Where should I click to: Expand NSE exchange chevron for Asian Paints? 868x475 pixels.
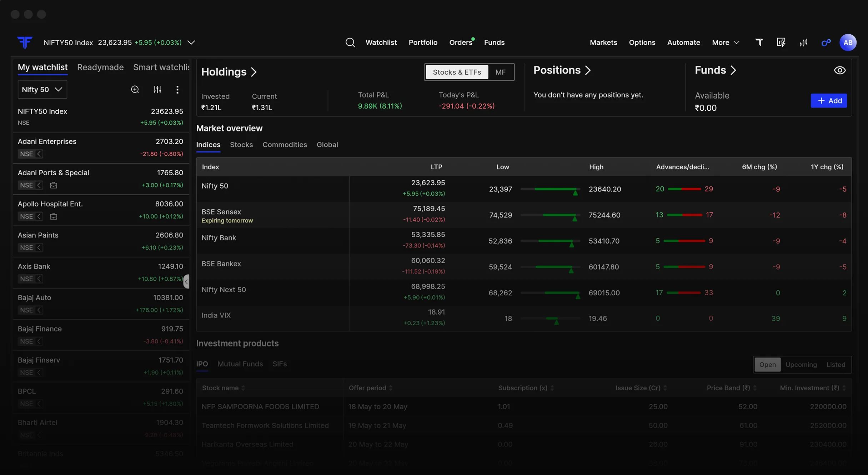pos(39,247)
